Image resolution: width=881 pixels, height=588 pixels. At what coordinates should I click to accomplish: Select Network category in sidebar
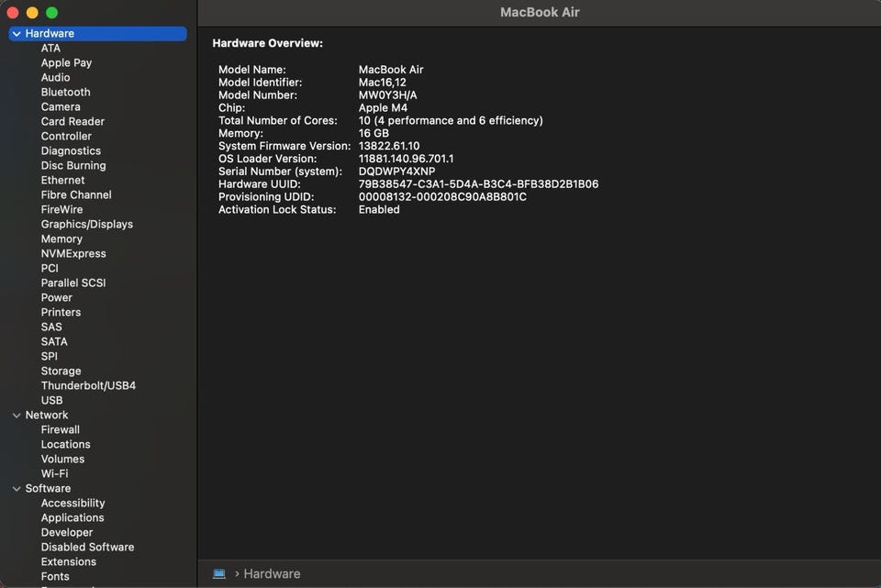point(47,415)
